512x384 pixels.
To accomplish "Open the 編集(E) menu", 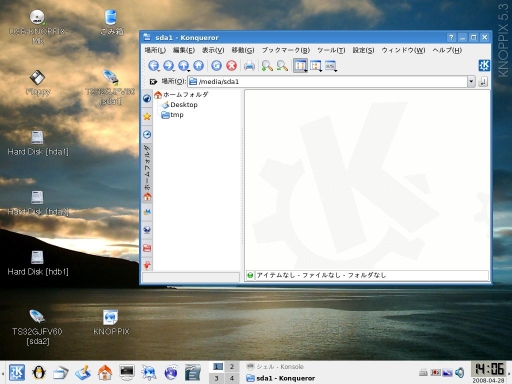I will 184,50.
